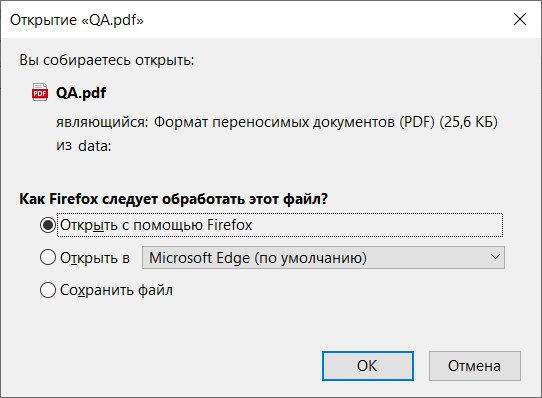The image size is (542, 398).
Task: Click the 'Как Firefox следует обработать этот файл?' heading
Action: pyautogui.click(x=174, y=199)
